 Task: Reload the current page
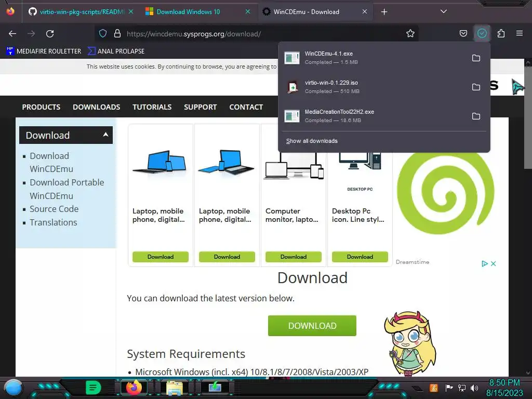[x=50, y=34]
